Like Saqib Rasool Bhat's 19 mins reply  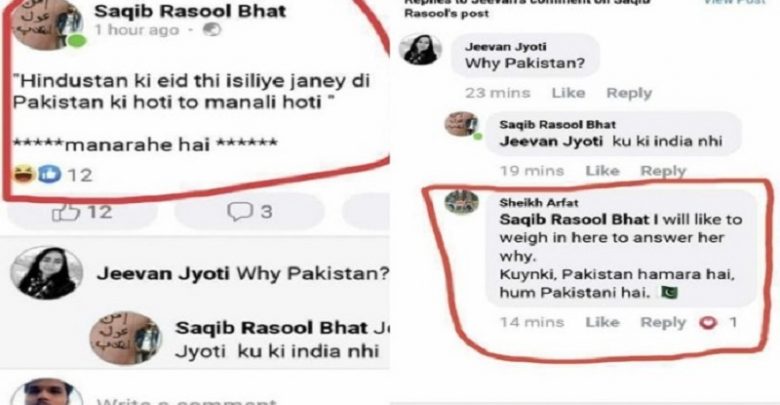(x=602, y=171)
